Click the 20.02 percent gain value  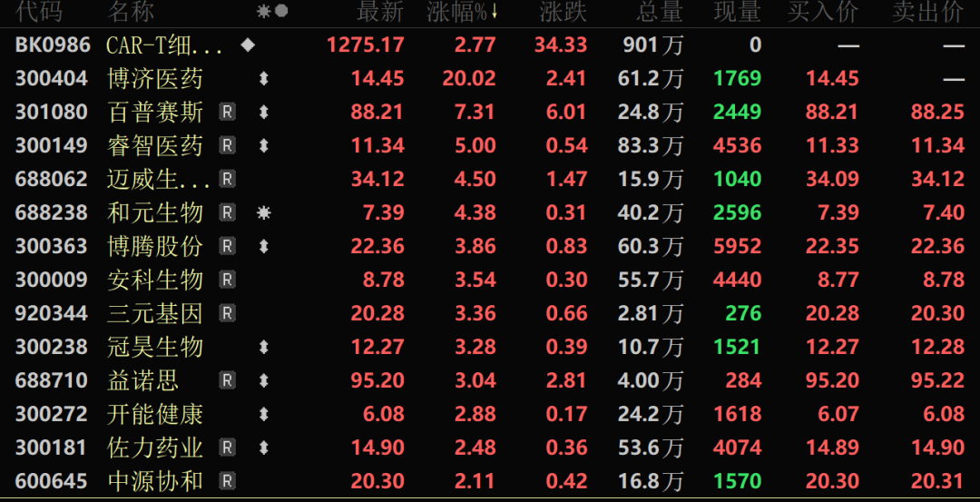(469, 79)
